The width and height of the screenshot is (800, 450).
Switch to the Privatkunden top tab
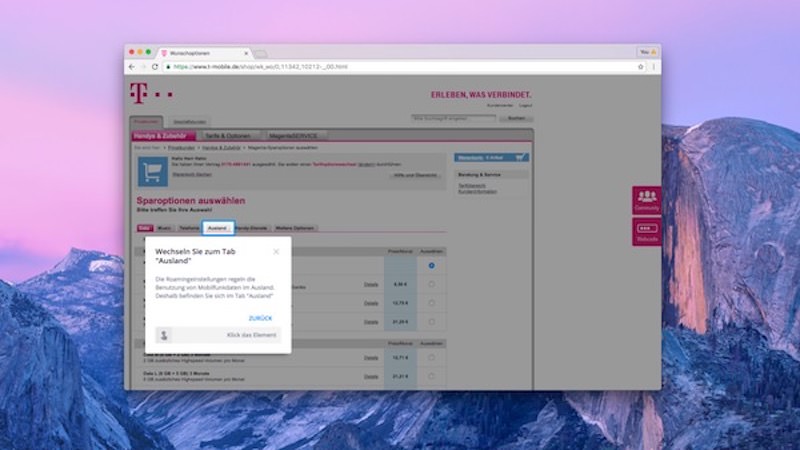click(146, 121)
